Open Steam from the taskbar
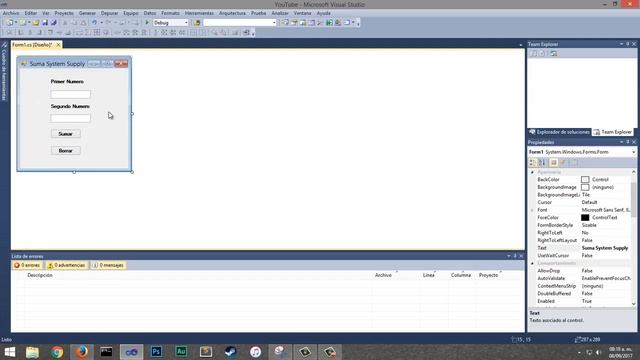The height and width of the screenshot is (360, 640). coord(231,351)
